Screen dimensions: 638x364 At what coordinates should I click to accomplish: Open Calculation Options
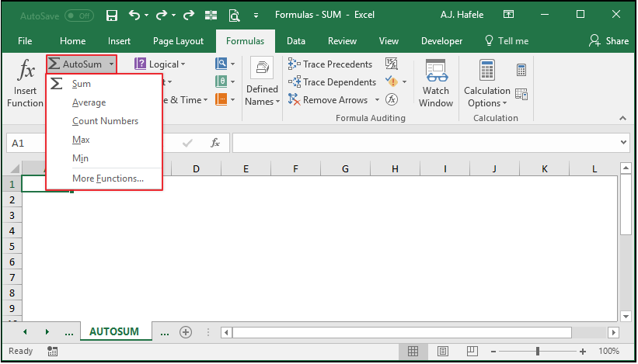[487, 83]
